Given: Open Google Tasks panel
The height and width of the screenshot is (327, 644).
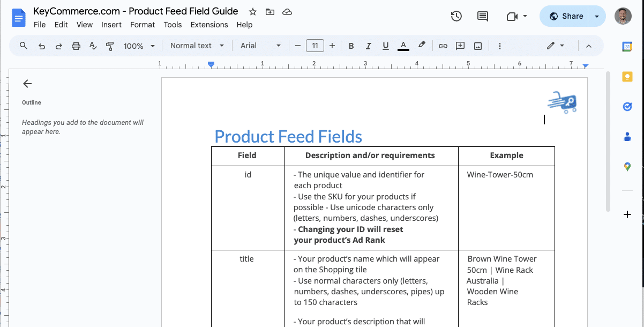Looking at the screenshot, I should [x=627, y=107].
